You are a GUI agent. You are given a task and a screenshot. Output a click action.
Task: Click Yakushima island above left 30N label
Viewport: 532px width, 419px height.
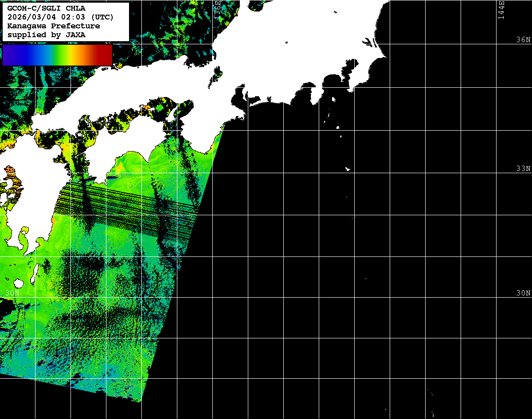point(18,283)
